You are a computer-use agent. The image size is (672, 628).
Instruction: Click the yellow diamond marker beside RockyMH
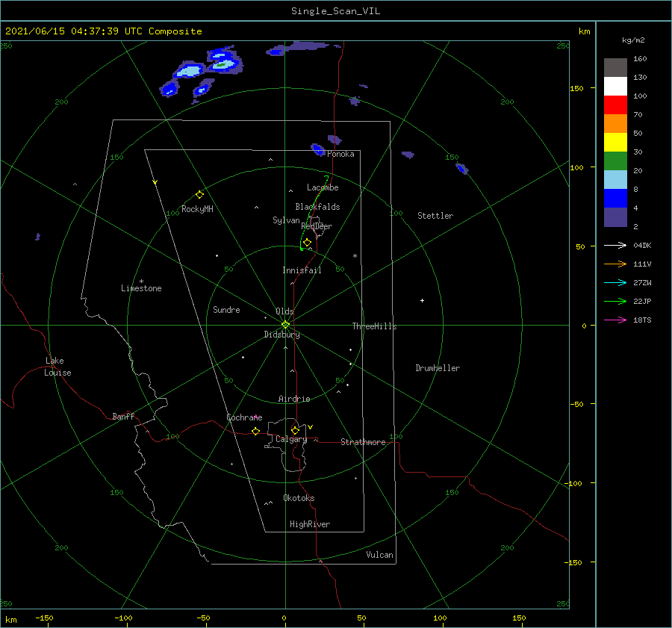click(x=199, y=195)
